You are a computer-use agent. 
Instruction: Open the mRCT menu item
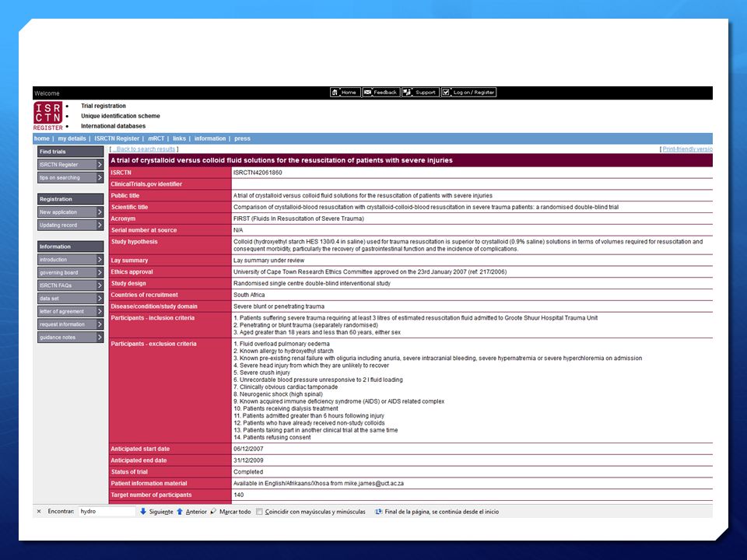pos(156,138)
